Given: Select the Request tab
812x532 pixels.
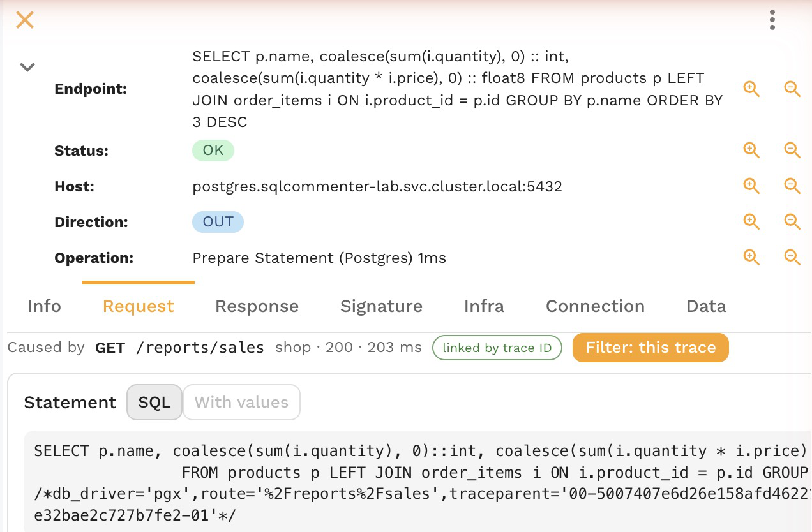Looking at the screenshot, I should click(139, 306).
